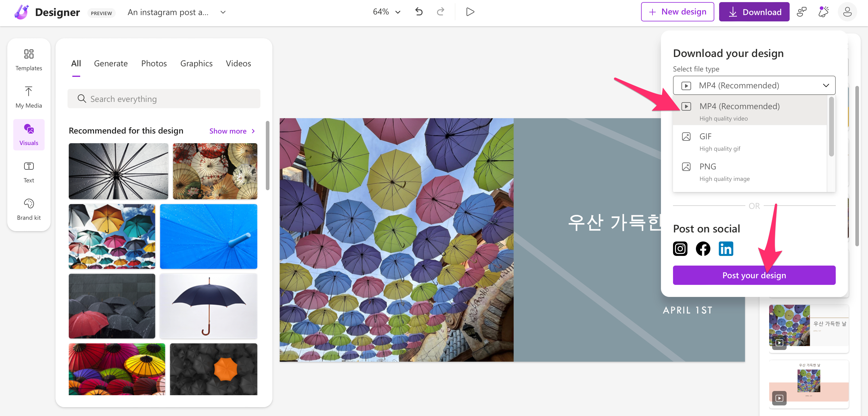
Task: Click the Search everything field
Action: click(x=164, y=99)
